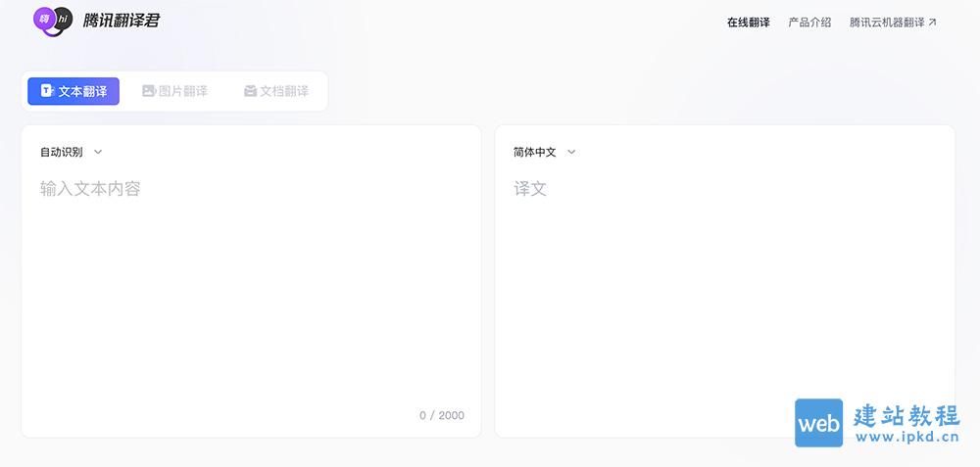Follow the 腾讯云机器翻译 external link
980x467 pixels.
(x=893, y=23)
